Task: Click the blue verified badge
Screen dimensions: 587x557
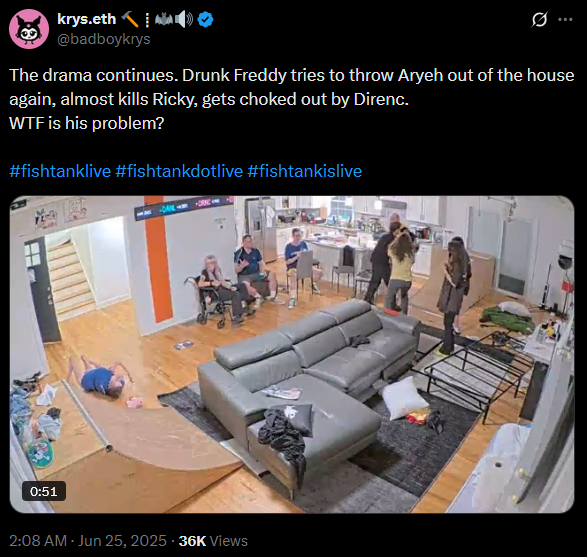Action: [x=205, y=19]
